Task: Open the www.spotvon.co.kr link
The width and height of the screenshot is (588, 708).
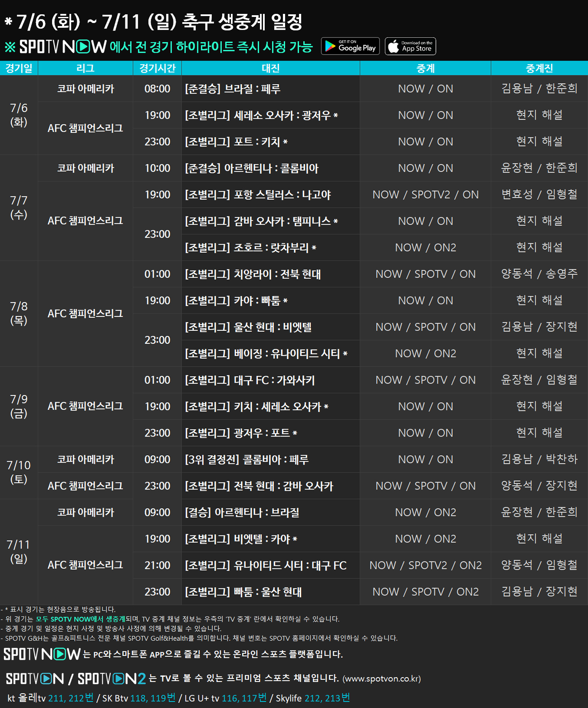Action: pos(381,679)
